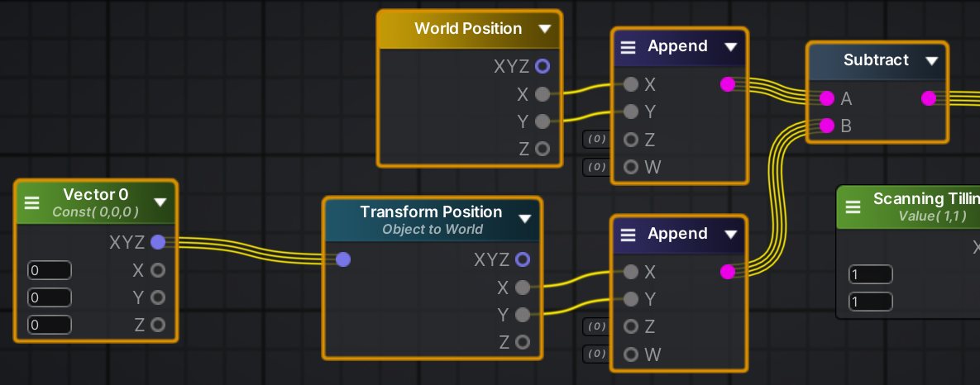This screenshot has height=385, width=980.
Task: Click the first Scanning Tiling value field
Action: tap(871, 274)
